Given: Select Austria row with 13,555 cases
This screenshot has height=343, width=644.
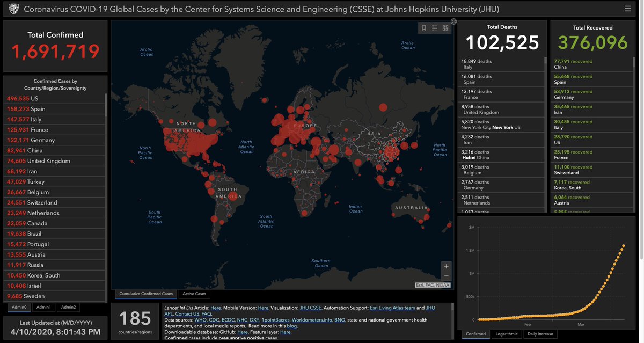Looking at the screenshot, I should click(x=55, y=254).
